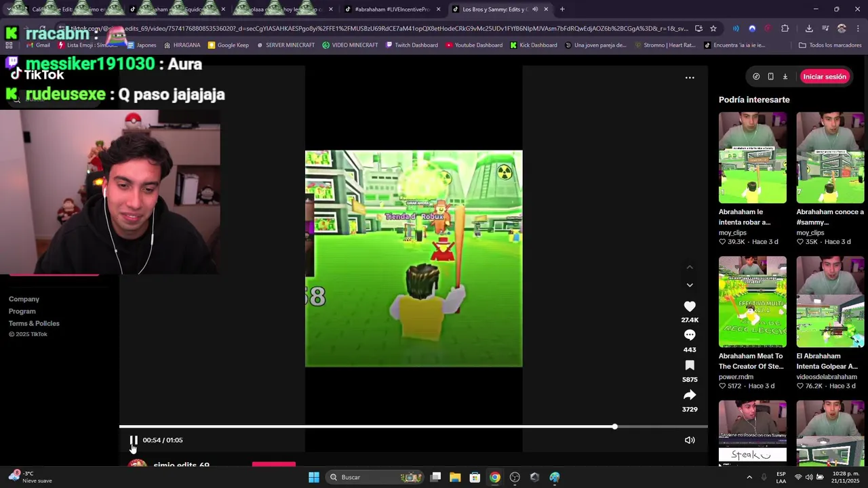Expand the 'Todos los marcadores' folder
This screenshot has width=868, height=488.
point(830,45)
